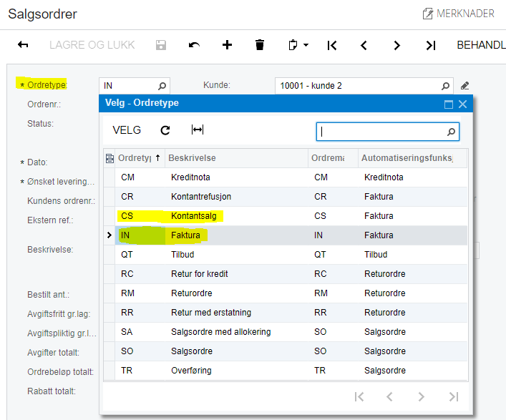
Task: Click the back arrow in the toolbar
Action: pyautogui.click(x=23, y=45)
